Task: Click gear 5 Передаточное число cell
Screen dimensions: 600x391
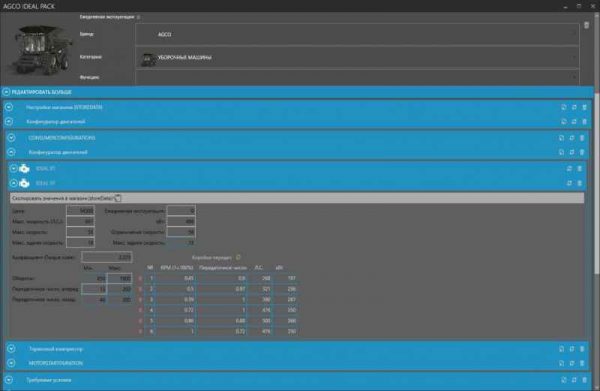Action: [x=222, y=321]
